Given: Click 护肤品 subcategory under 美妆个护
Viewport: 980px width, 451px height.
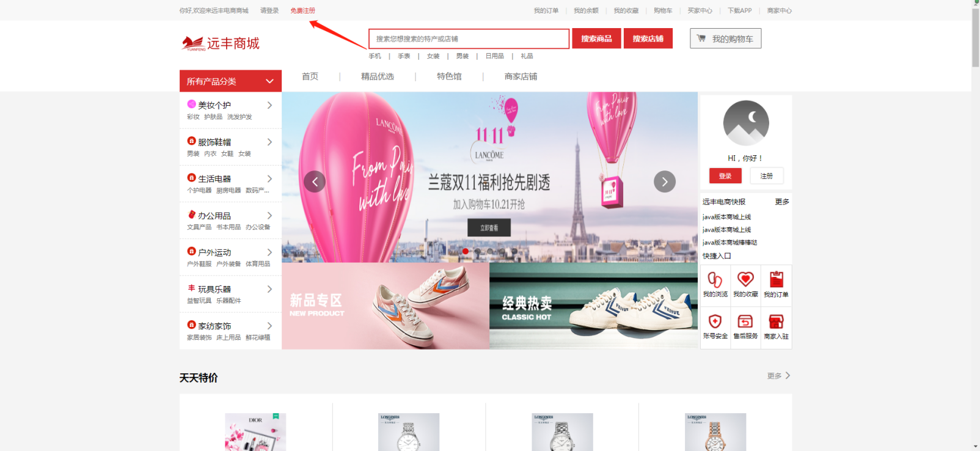Looking at the screenshot, I should tap(213, 117).
